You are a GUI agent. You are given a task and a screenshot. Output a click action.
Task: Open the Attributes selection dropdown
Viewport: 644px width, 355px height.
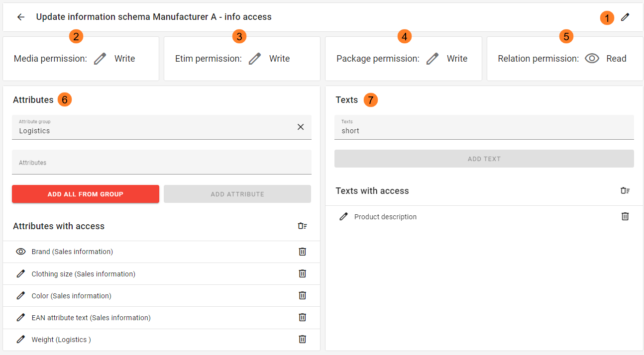point(162,162)
